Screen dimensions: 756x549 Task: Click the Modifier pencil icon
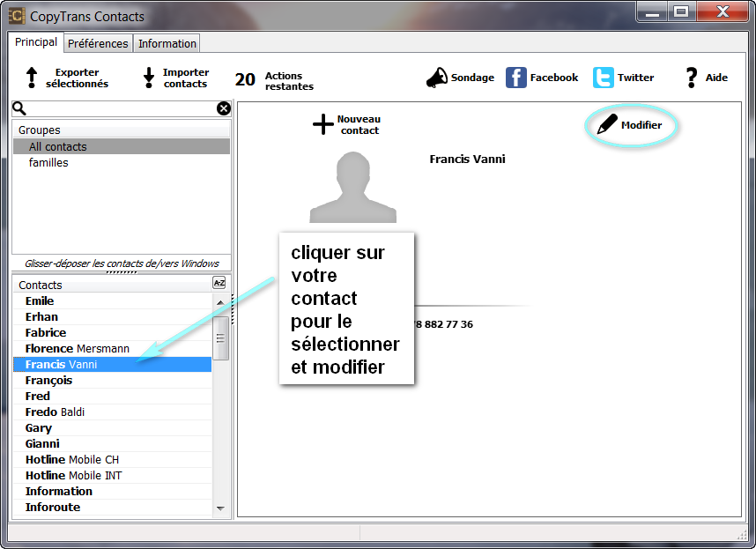click(606, 124)
